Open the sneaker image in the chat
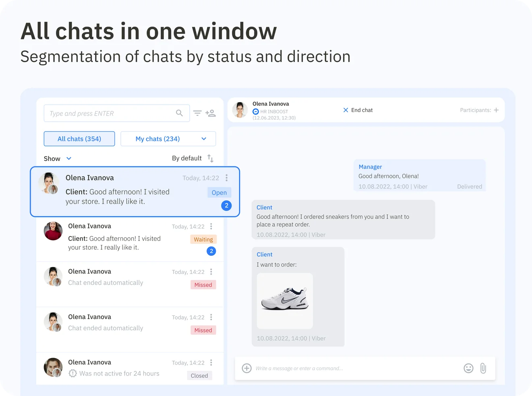The image size is (532, 396). [x=285, y=301]
